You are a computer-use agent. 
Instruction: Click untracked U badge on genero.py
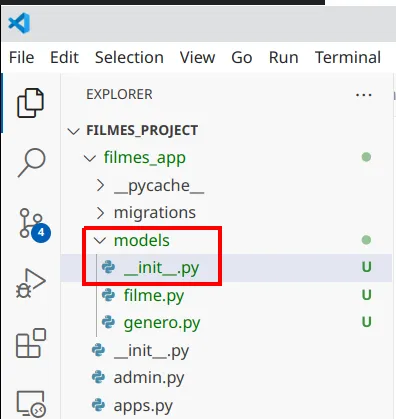click(367, 322)
